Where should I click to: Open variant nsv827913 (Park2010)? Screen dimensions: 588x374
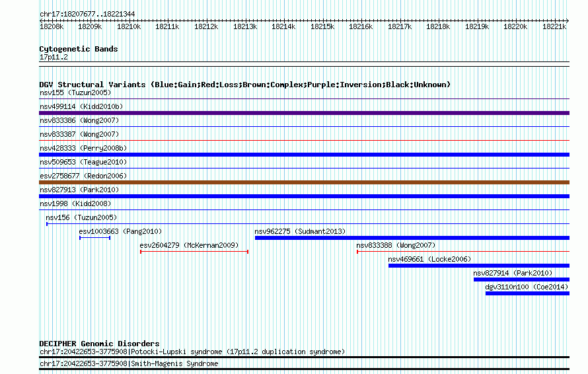click(79, 190)
